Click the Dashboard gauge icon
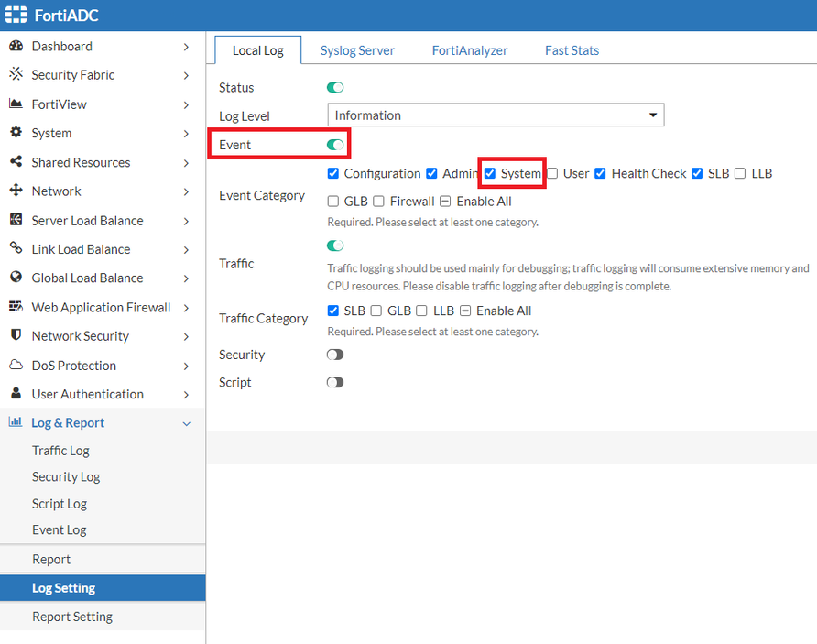 [16, 46]
